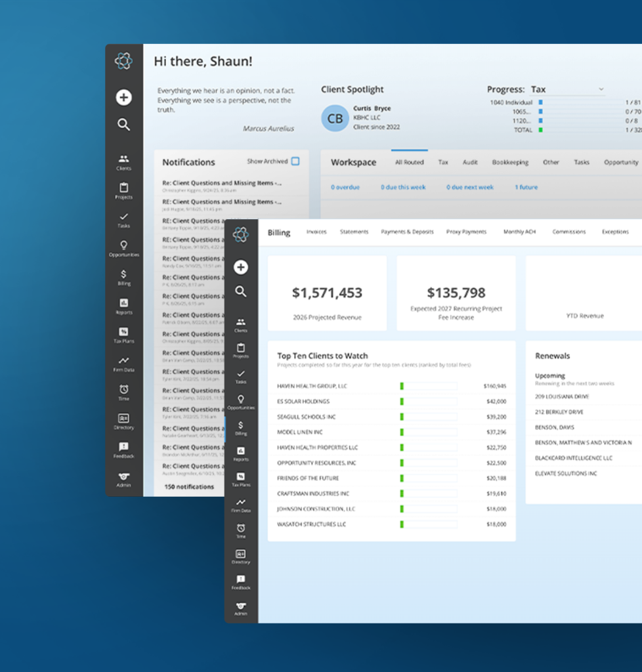Switch to the Audit tab in Workspace

click(x=470, y=162)
